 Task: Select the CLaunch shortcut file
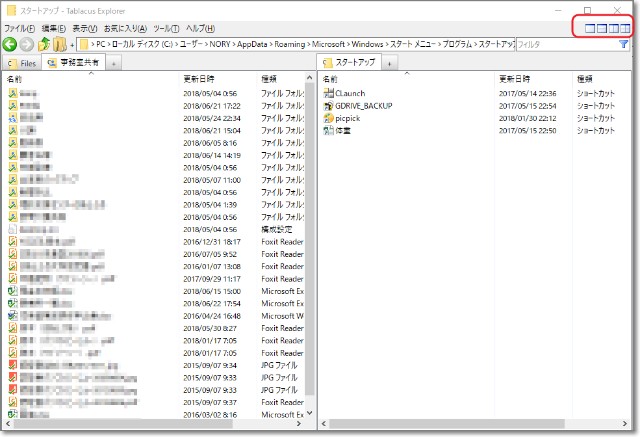click(x=350, y=93)
